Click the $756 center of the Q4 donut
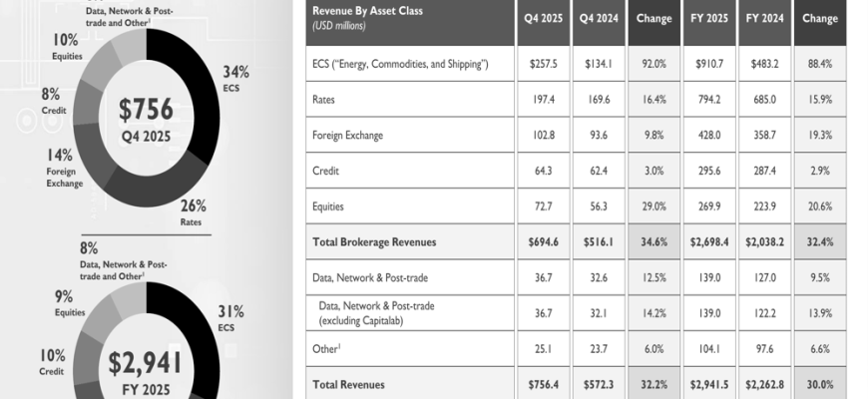This screenshot has height=399, width=868. pos(146,108)
